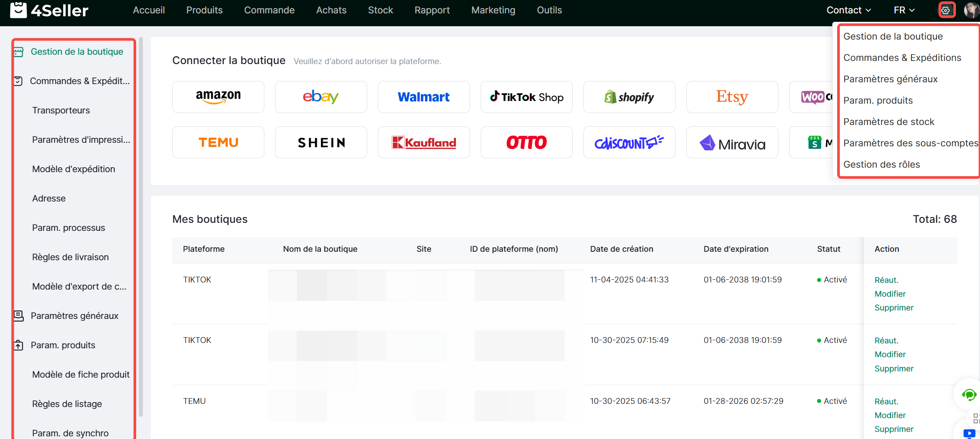The height and width of the screenshot is (439, 980).
Task: Open the FR language selector
Action: (x=904, y=10)
